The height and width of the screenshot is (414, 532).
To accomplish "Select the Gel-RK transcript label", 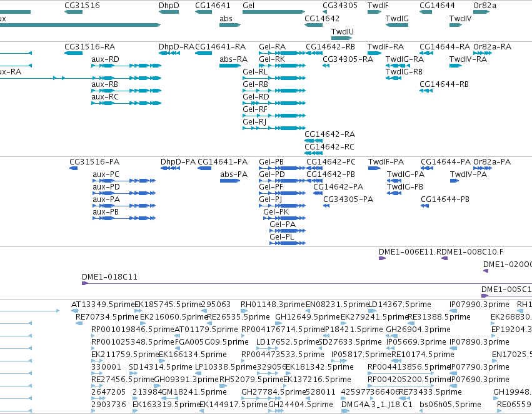I will click(x=272, y=59).
